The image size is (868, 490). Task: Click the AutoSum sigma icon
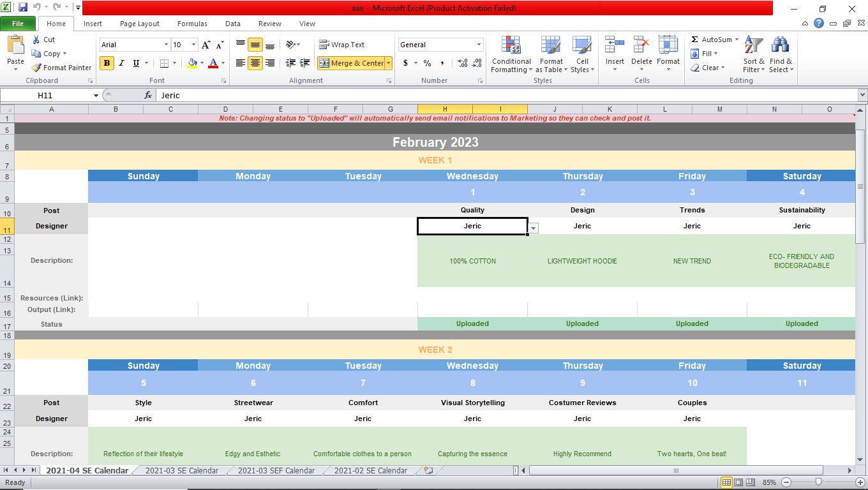(x=694, y=40)
